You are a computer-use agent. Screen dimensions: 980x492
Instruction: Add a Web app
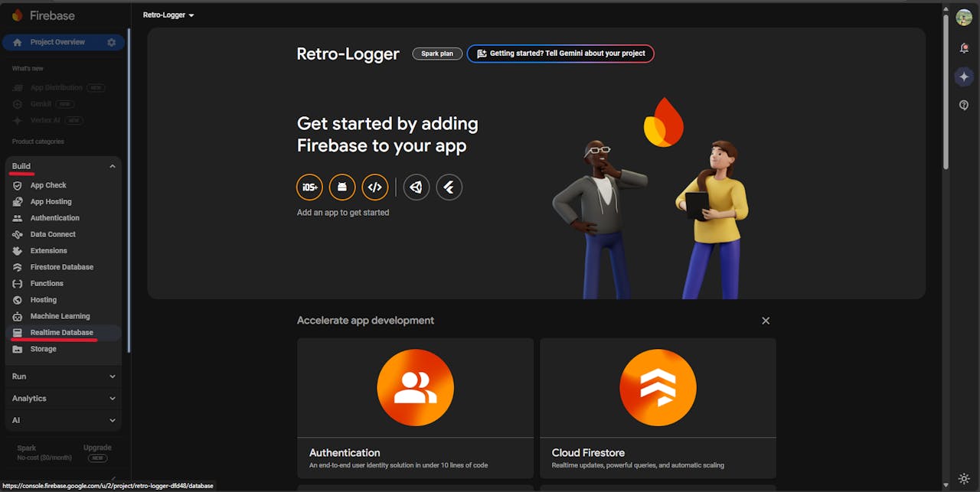(374, 187)
